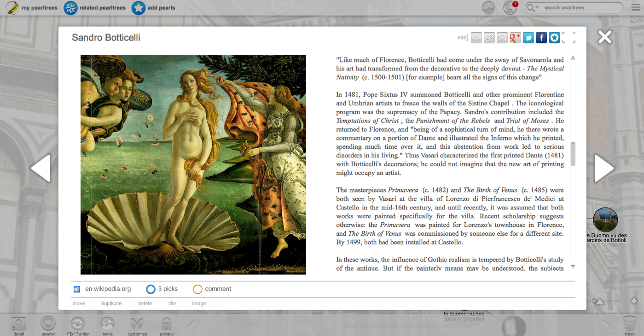Select the 'delete' action
Image resolution: width=644 pixels, height=336 pixels.
[x=145, y=303]
